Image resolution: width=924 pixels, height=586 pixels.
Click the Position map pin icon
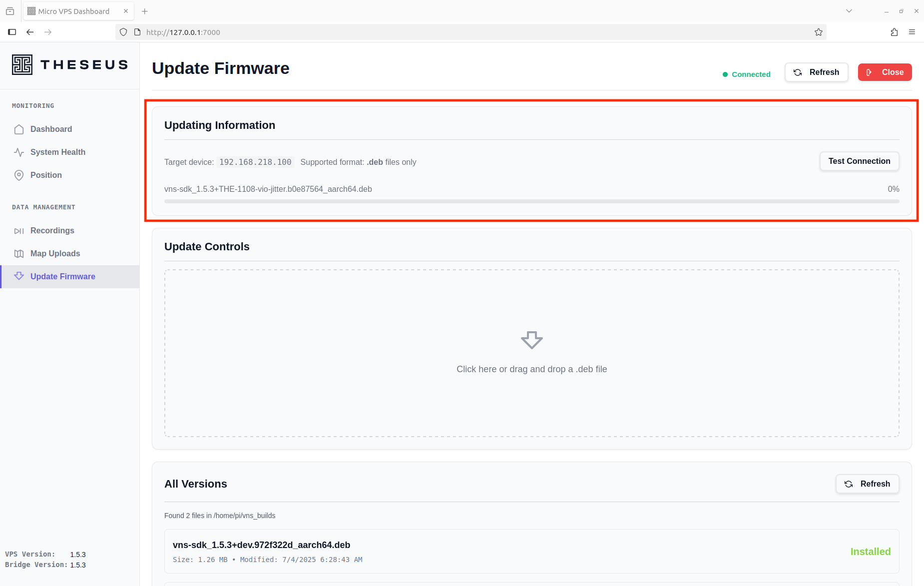pos(19,175)
